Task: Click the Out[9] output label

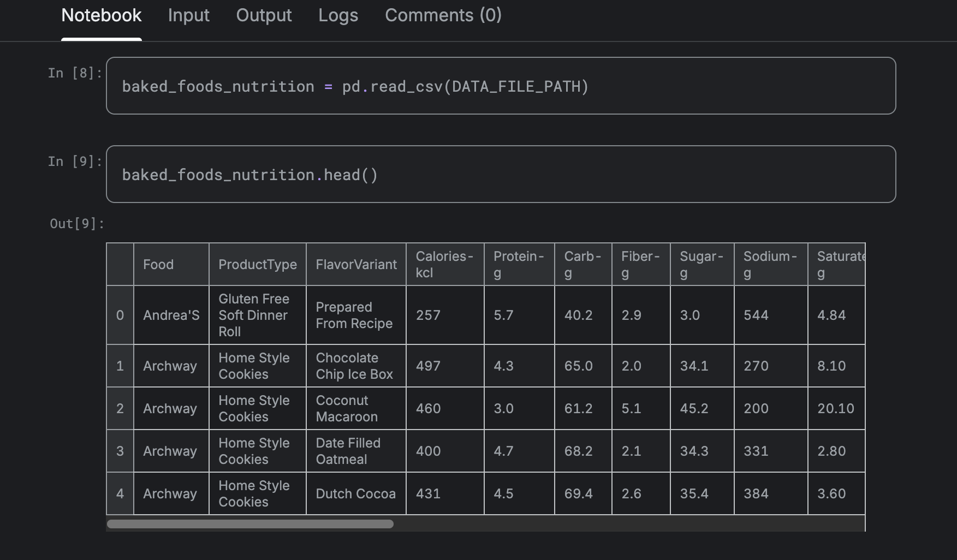Action: 77,223
